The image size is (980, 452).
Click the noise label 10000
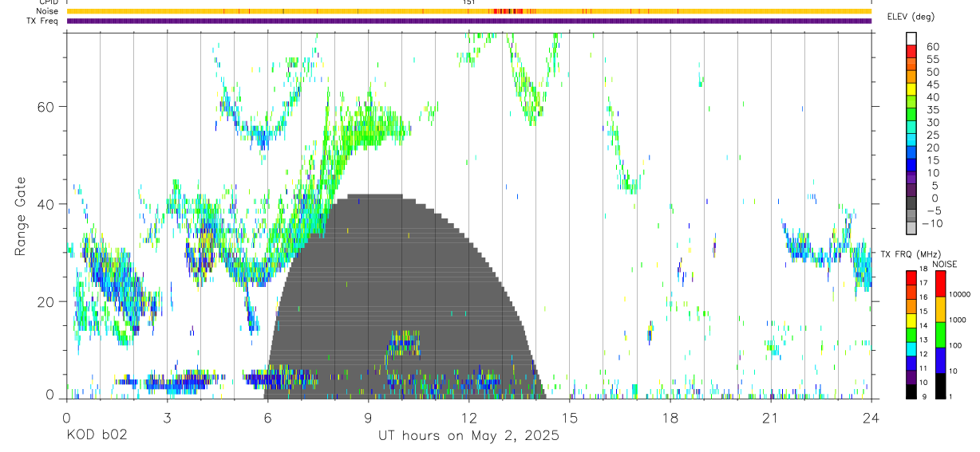coord(959,294)
